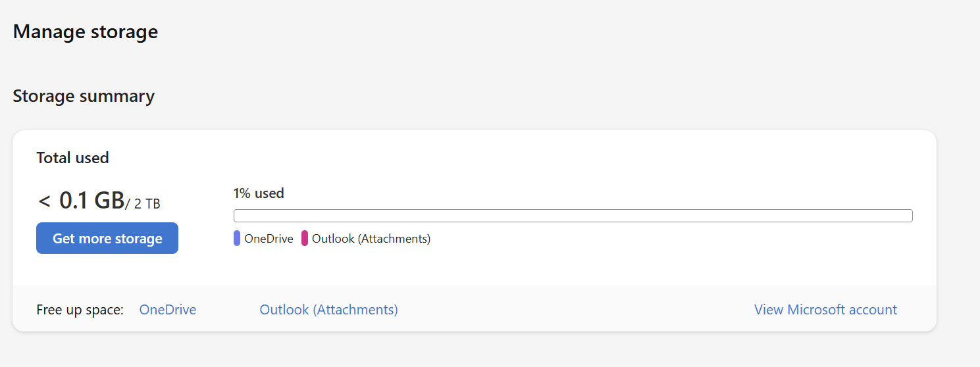Click the storage usage progress bar
Image resolution: width=980 pixels, height=367 pixels.
(573, 216)
